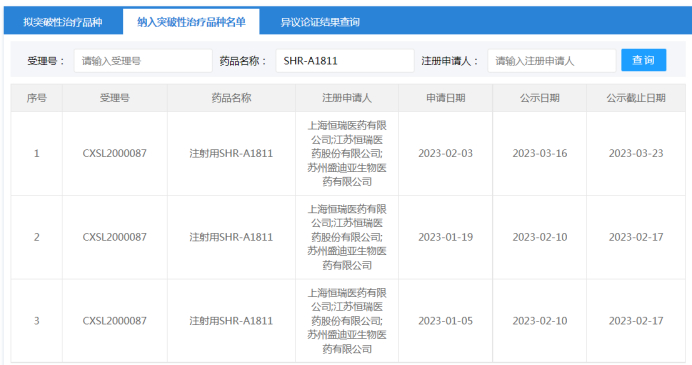The width and height of the screenshot is (692, 365).
Task: Select CXSL2000087 in row 1
Action: click(115, 153)
